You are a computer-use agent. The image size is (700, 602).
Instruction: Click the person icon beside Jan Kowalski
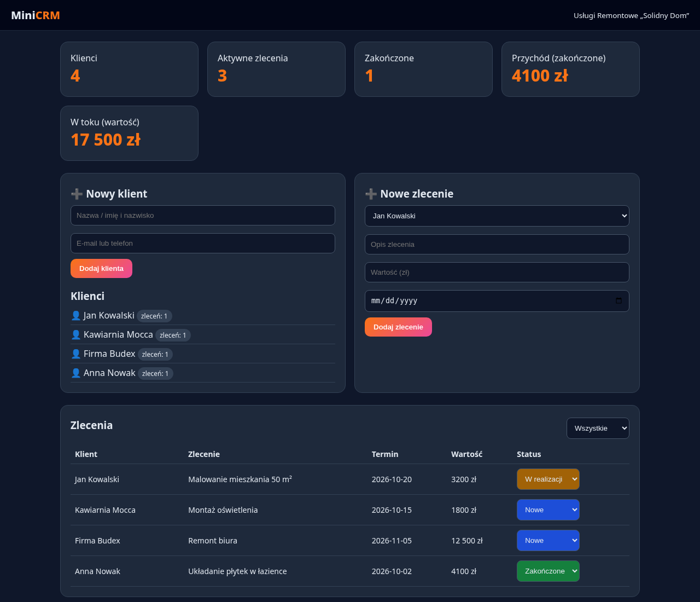click(x=76, y=316)
